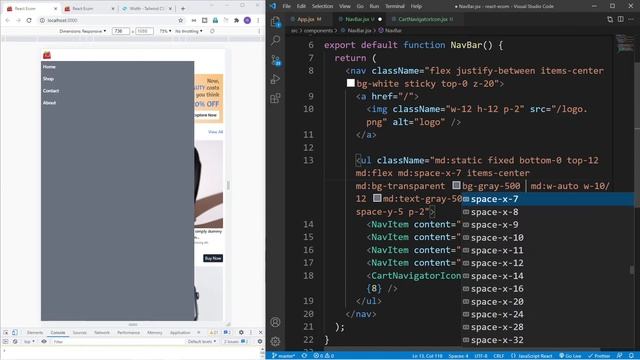
Task: Open the VS Code Search panel
Action: tap(276, 40)
